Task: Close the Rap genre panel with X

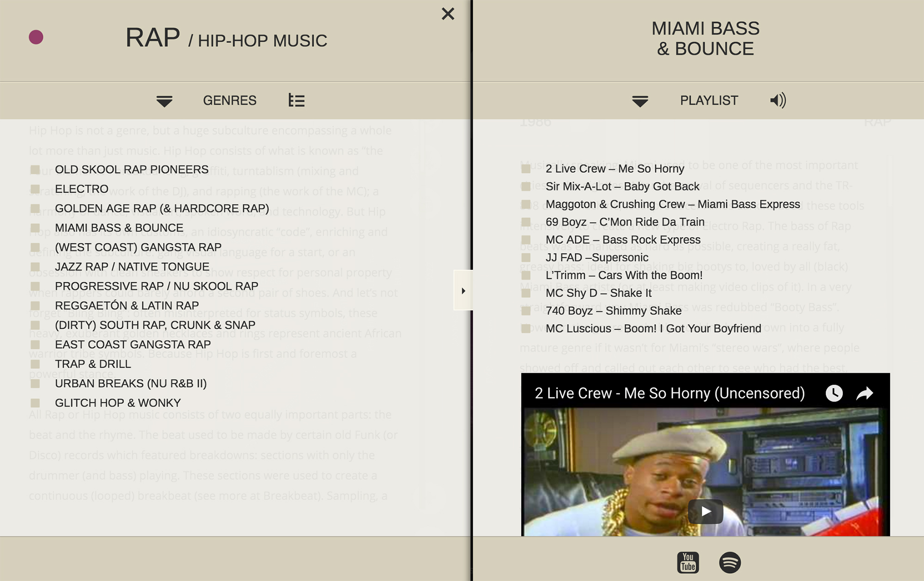Action: point(448,14)
